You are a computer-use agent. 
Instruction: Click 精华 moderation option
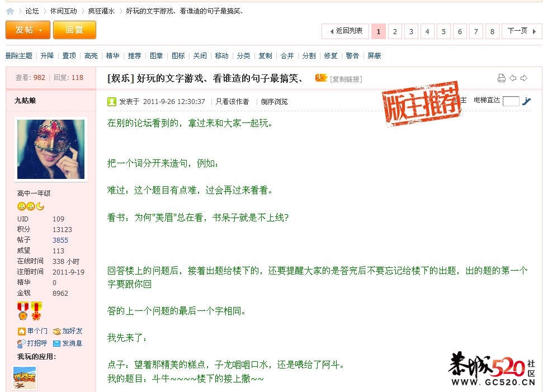[112, 56]
